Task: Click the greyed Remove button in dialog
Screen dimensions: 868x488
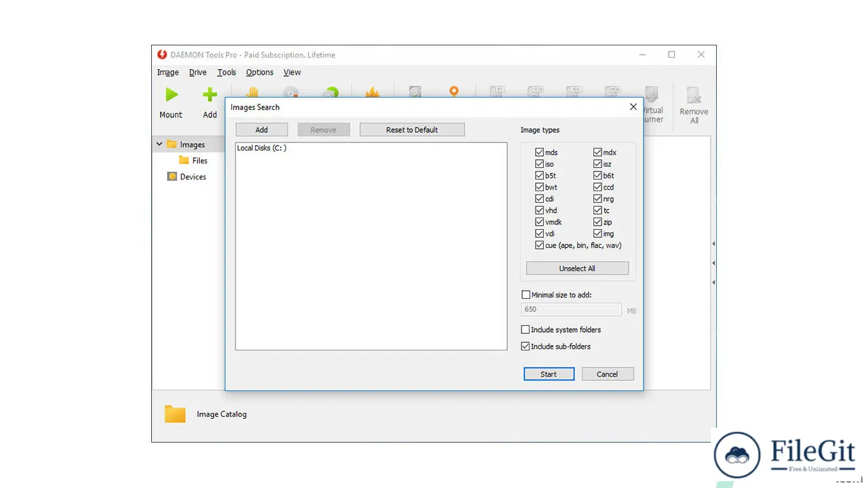Action: [323, 129]
